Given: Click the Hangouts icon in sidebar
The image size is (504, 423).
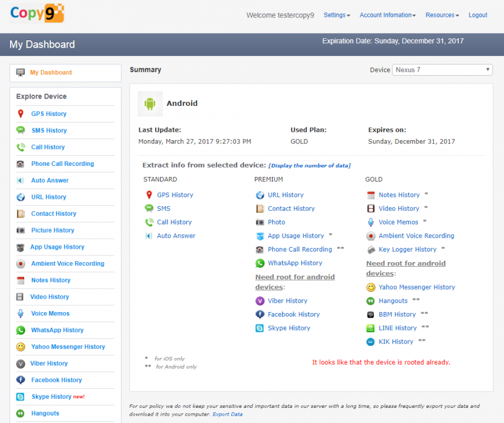Looking at the screenshot, I should tap(20, 413).
